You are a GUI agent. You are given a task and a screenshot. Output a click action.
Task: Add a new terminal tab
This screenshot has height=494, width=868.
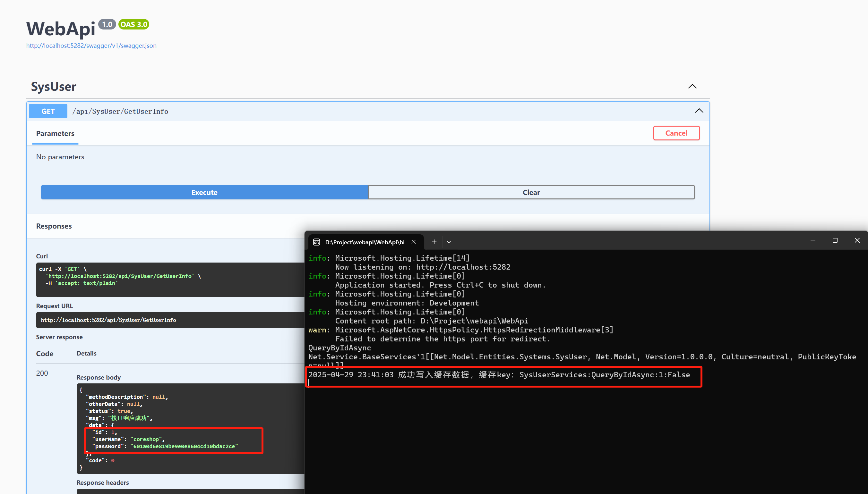[x=434, y=242]
